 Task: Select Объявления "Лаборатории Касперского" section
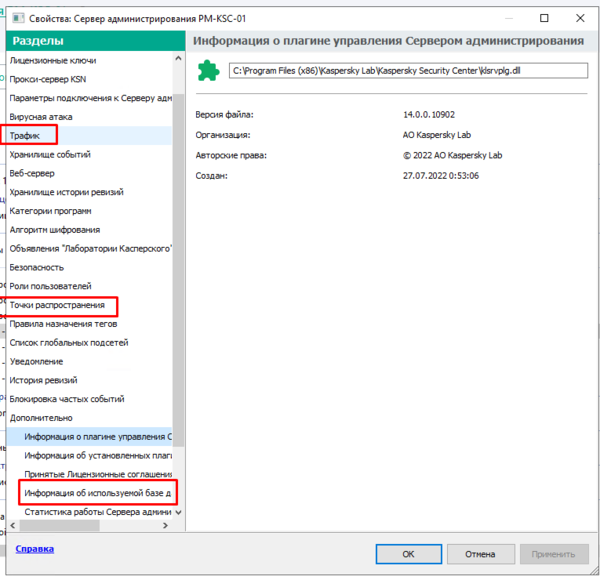[91, 248]
